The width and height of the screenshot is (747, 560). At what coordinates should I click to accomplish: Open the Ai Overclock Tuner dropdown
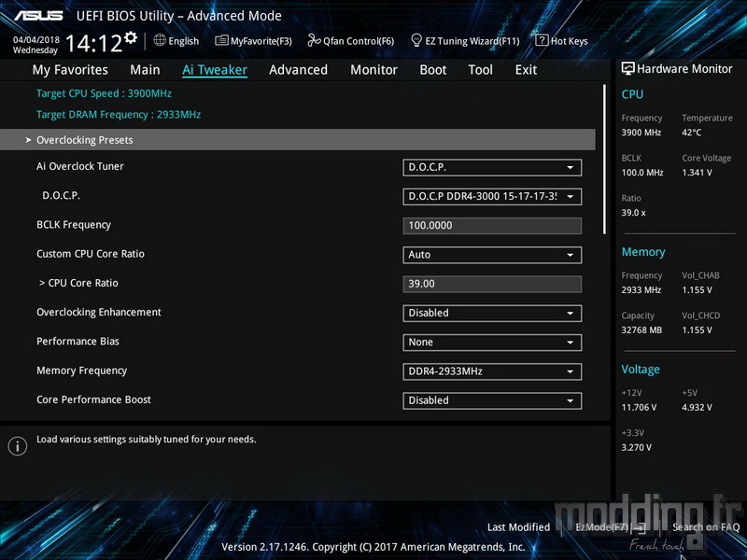coord(492,168)
